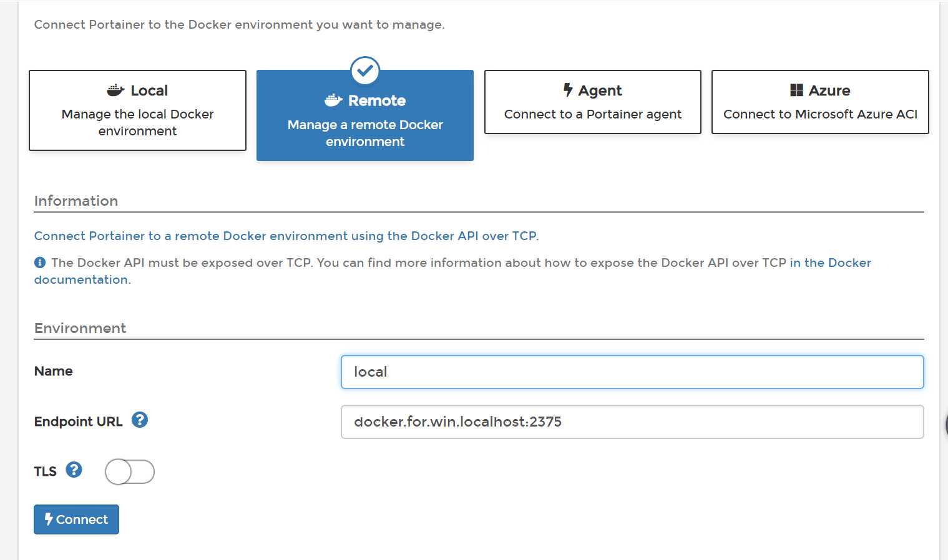948x560 pixels.
Task: Click the TLS label text
Action: 46,471
